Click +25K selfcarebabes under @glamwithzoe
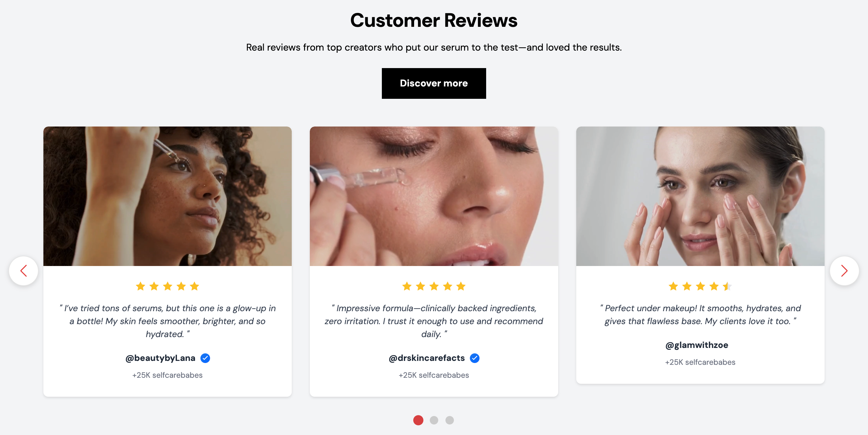The image size is (868, 435). (700, 362)
